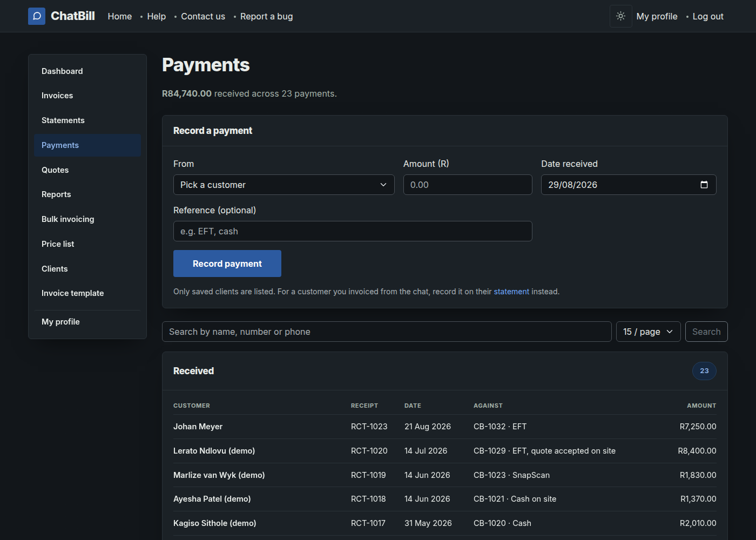Click Report a bug in the top navigation
Viewport: 756px width, 540px height.
pos(267,16)
